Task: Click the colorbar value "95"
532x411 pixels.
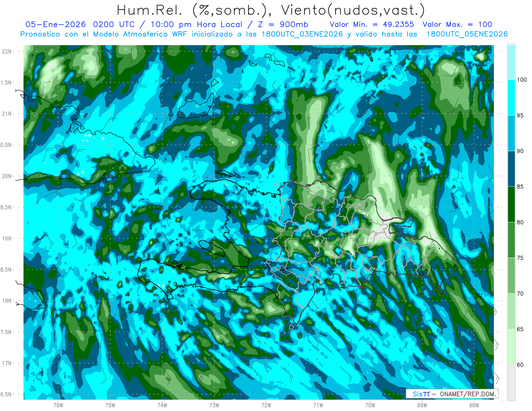Action: pyautogui.click(x=520, y=115)
